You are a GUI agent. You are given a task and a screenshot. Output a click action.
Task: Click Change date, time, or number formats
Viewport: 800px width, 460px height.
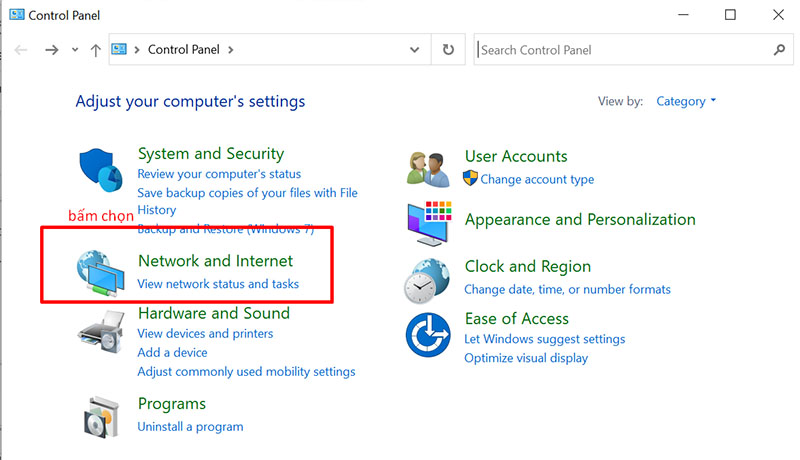567,290
